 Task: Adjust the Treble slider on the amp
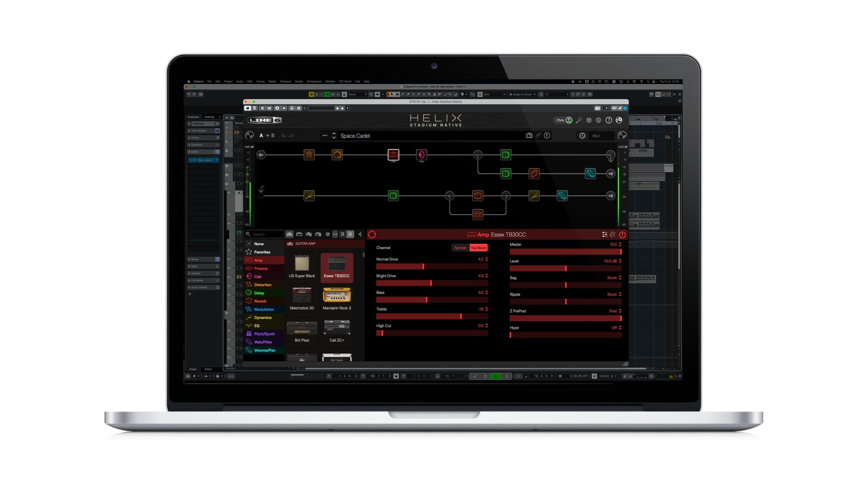[432, 317]
